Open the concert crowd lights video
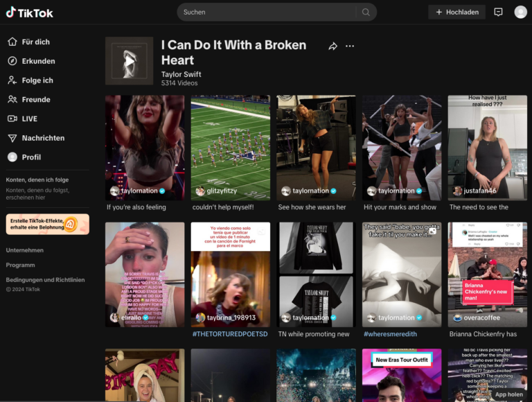This screenshot has height=402, width=532. click(x=316, y=375)
